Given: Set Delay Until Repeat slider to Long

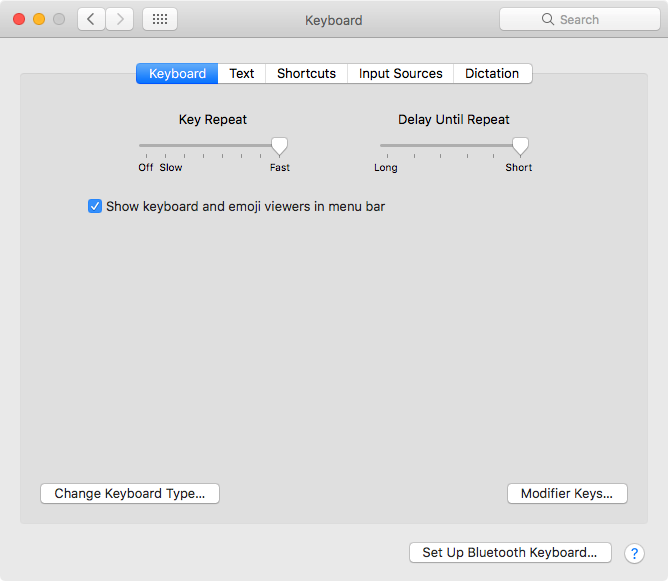Looking at the screenshot, I should 382,146.
